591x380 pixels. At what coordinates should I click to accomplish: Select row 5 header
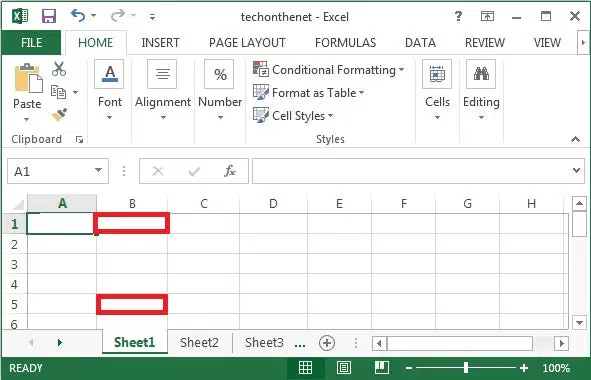[14, 304]
